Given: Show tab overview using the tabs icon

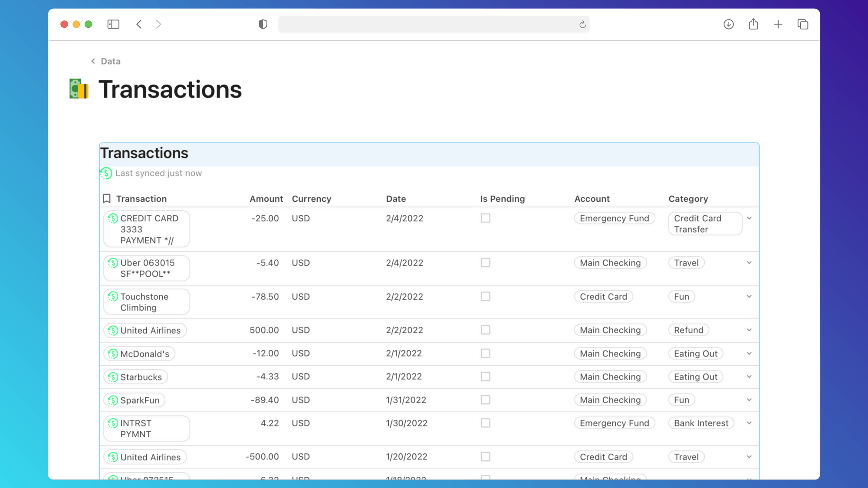Looking at the screenshot, I should pyautogui.click(x=802, y=24).
